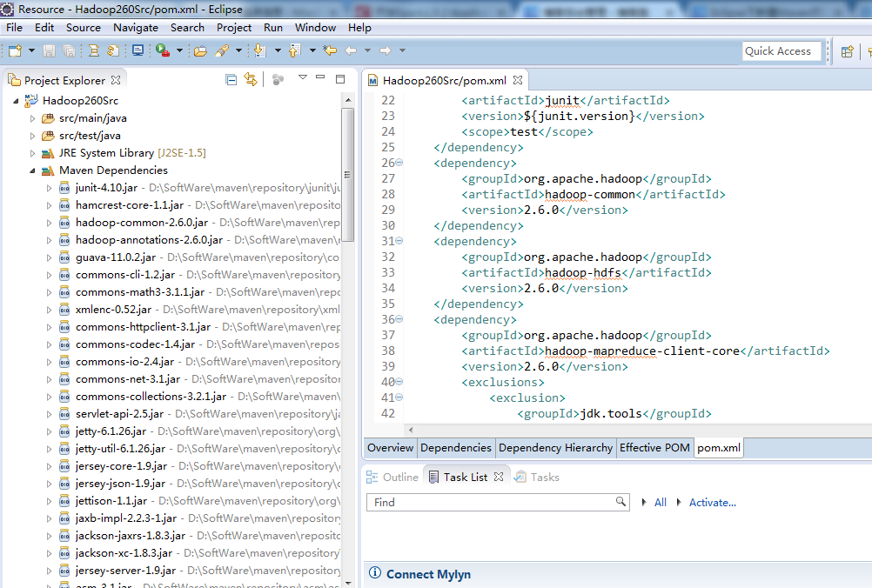
Task: Open the Search flashlight dropdown arrow
Action: tap(239, 50)
